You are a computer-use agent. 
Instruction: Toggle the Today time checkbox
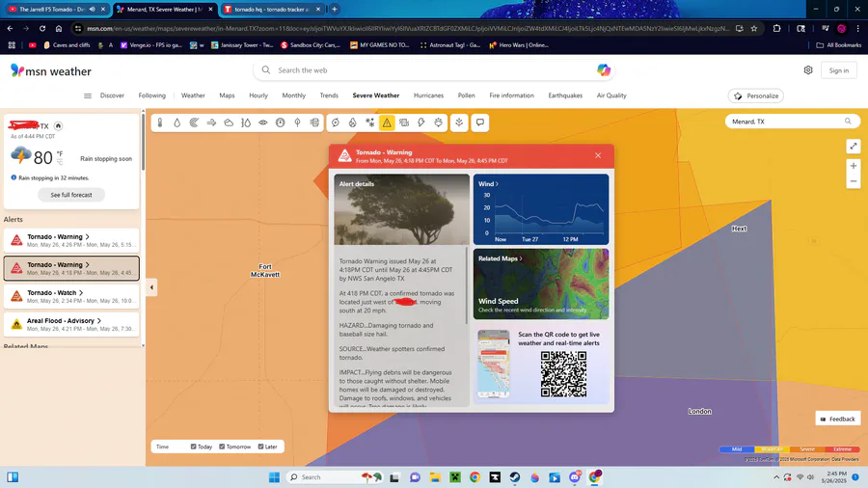[x=193, y=447]
